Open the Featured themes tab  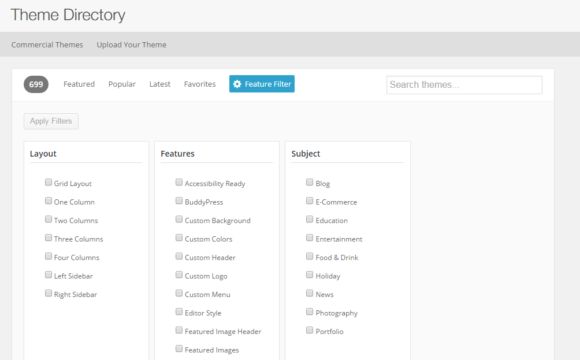(x=79, y=84)
